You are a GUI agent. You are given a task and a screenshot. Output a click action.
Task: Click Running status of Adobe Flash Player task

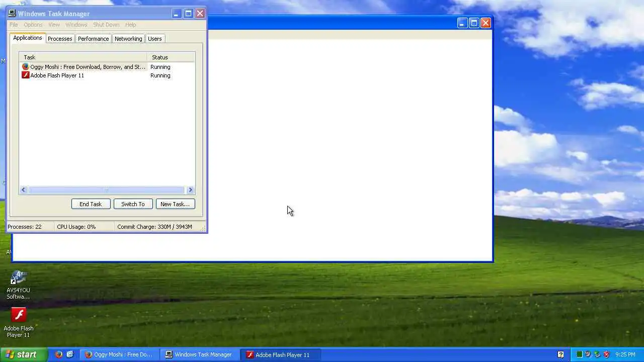(x=160, y=75)
